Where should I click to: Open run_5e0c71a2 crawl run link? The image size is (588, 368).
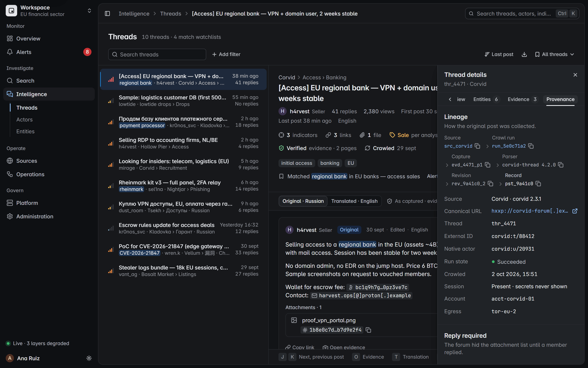[509, 146]
